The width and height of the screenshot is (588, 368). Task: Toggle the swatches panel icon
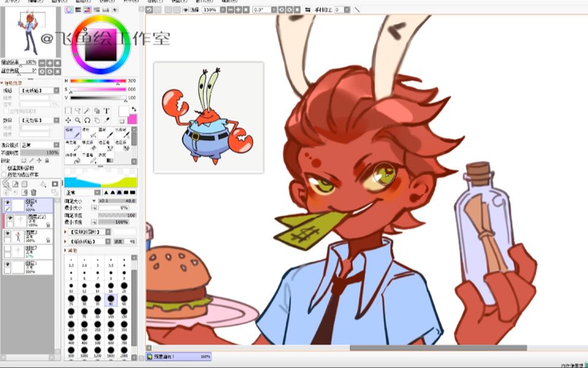(106, 10)
